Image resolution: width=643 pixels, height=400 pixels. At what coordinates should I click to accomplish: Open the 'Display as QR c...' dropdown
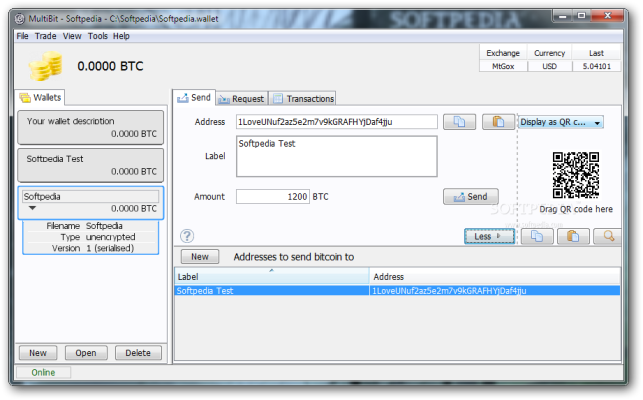click(561, 122)
